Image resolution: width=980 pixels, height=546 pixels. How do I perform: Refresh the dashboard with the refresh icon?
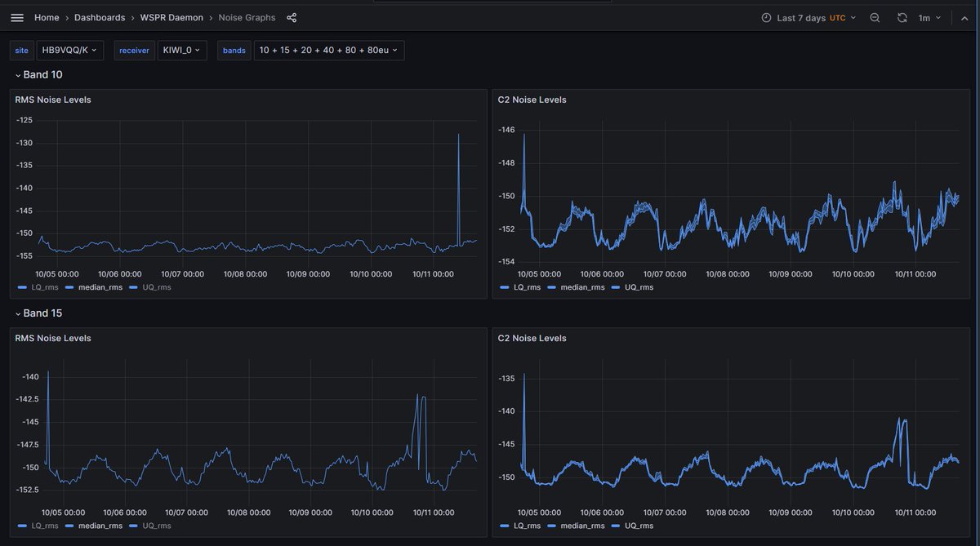coord(902,17)
